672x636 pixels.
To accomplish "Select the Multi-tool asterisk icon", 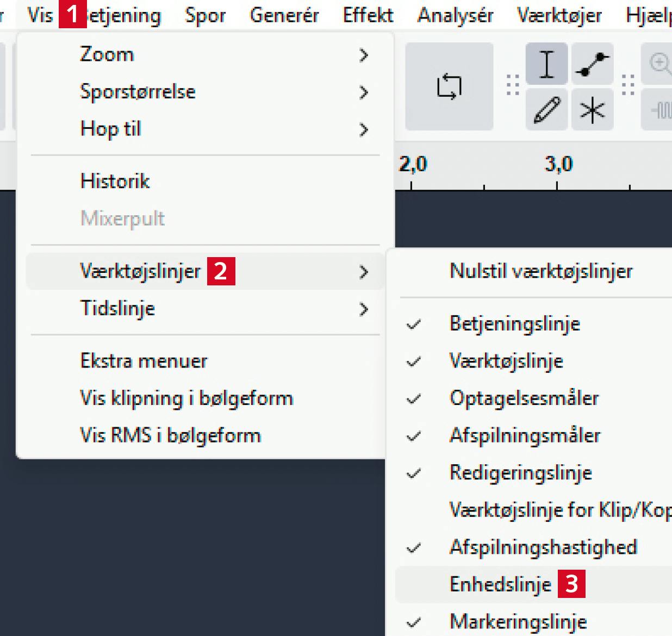I will click(593, 110).
